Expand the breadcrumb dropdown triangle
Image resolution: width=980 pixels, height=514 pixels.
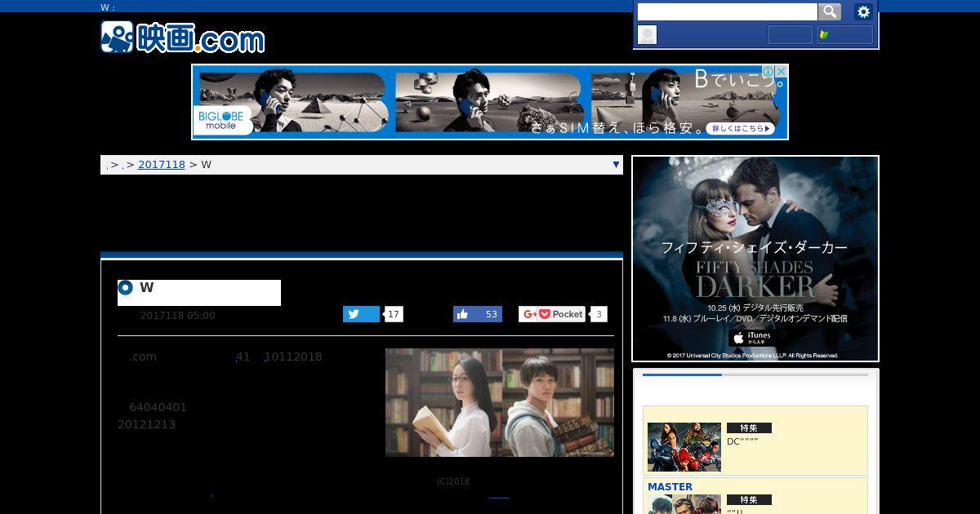(616, 165)
